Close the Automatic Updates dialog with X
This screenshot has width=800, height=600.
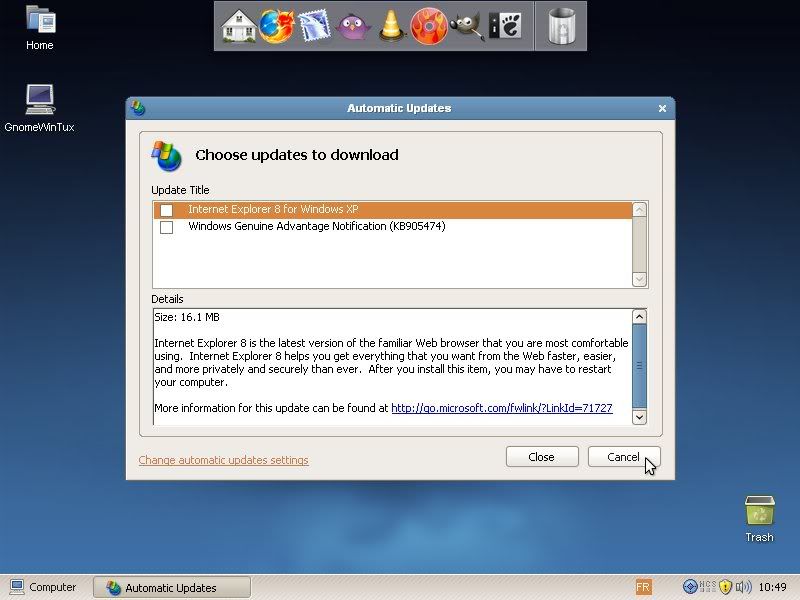click(x=662, y=108)
